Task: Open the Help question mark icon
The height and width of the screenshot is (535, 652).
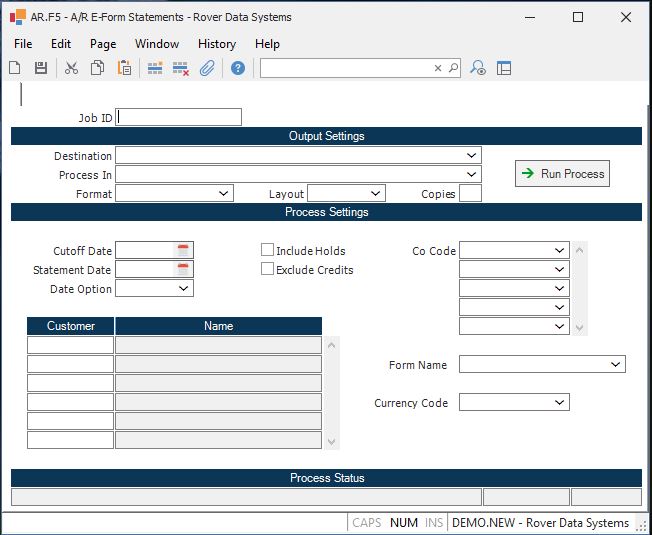Action: [238, 68]
